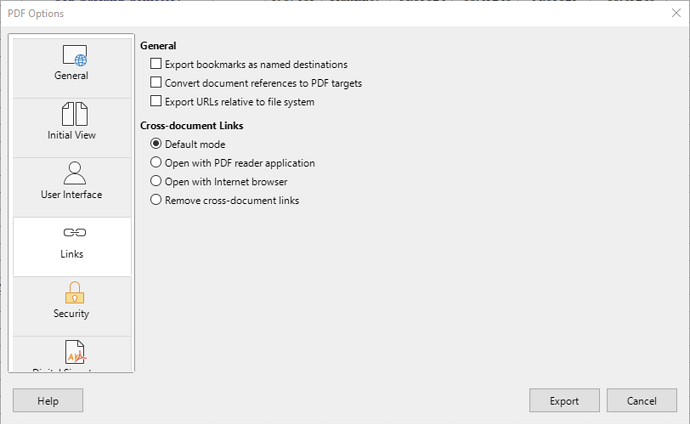Open the Help button
This screenshot has width=690, height=424.
tap(48, 400)
